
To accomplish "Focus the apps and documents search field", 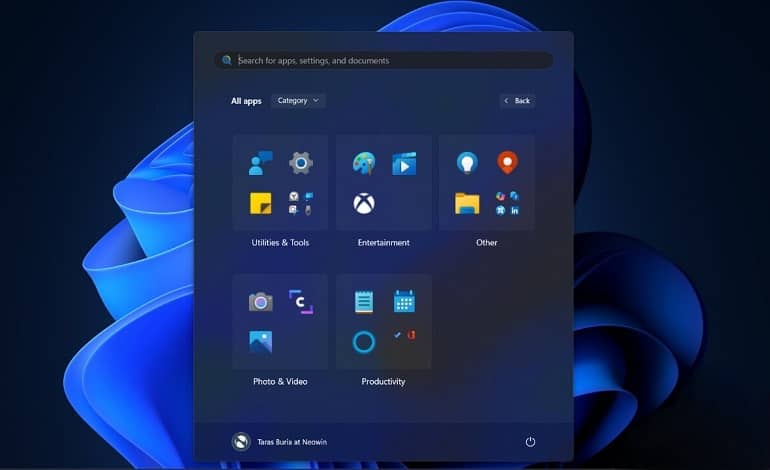I will point(384,60).
